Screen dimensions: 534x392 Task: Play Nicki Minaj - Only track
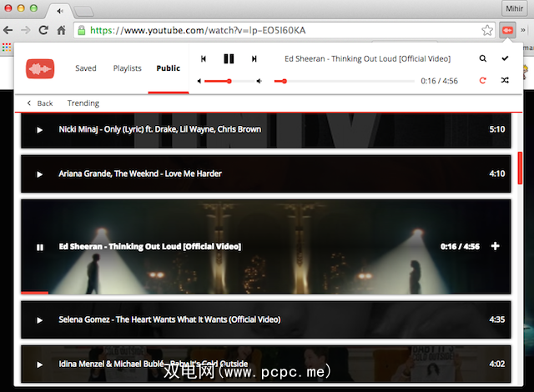tap(39, 130)
